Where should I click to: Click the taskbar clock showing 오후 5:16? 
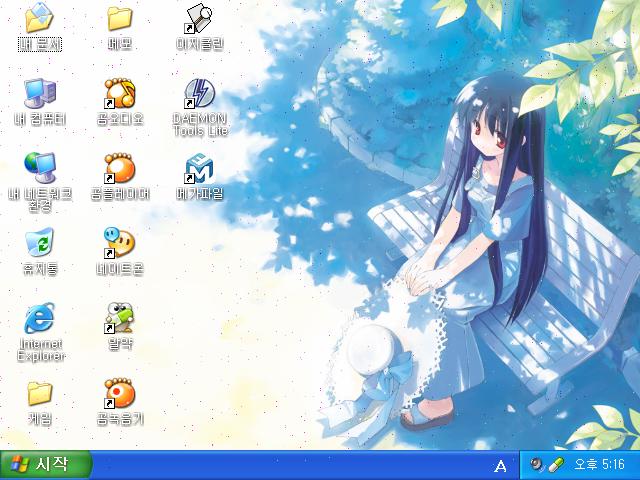[599, 464]
